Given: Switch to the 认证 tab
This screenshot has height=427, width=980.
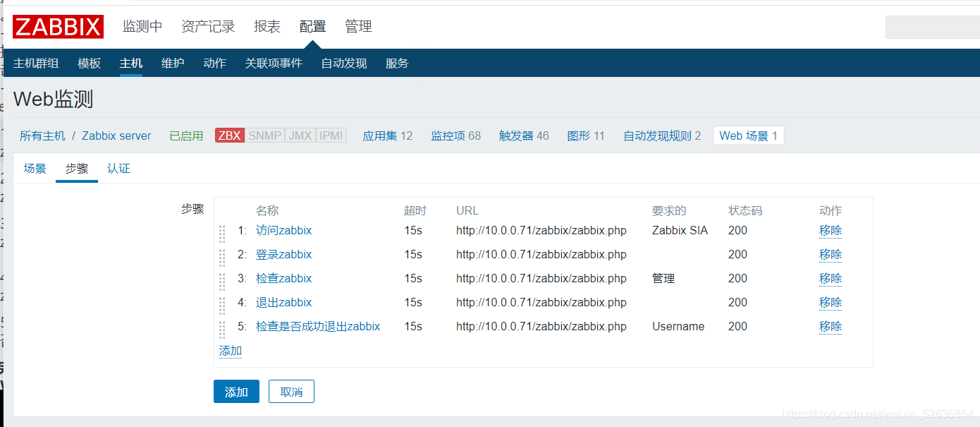Looking at the screenshot, I should click(x=118, y=169).
